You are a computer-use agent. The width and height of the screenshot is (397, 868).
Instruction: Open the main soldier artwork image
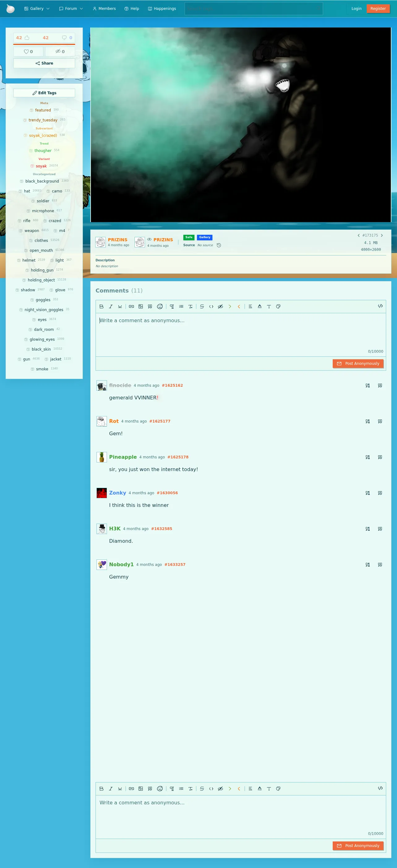241,125
